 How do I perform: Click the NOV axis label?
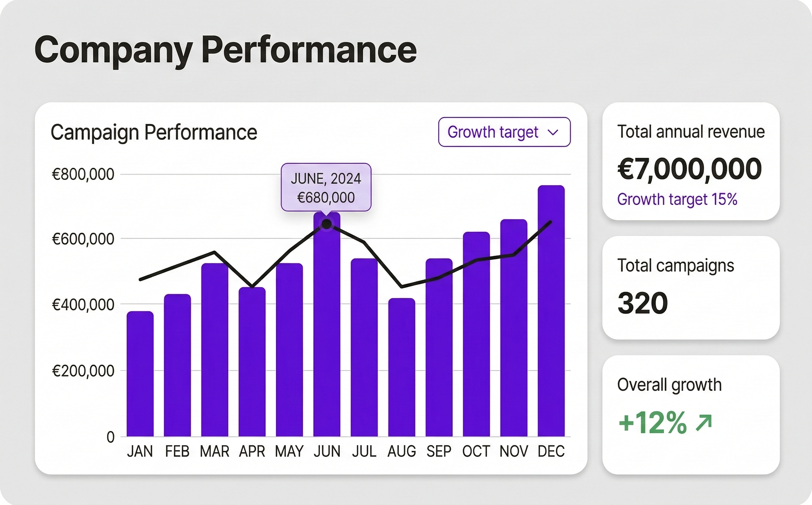click(x=514, y=451)
